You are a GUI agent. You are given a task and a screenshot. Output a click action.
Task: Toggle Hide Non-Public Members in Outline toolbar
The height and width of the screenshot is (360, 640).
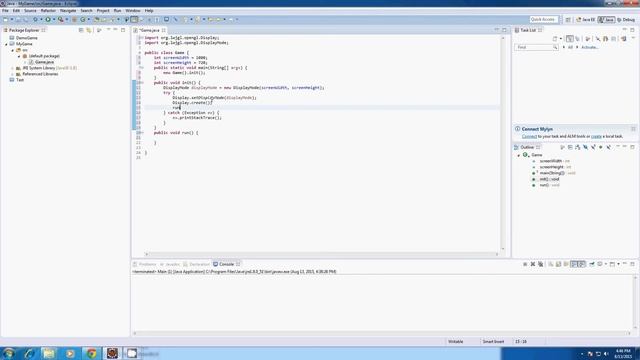601,147
